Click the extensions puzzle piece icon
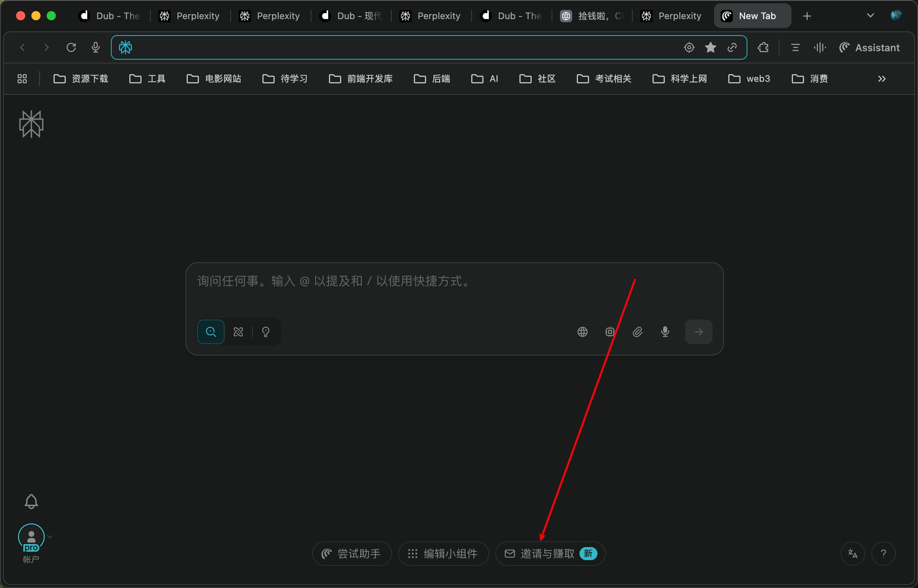Screen dimensions: 918x588 click(763, 47)
